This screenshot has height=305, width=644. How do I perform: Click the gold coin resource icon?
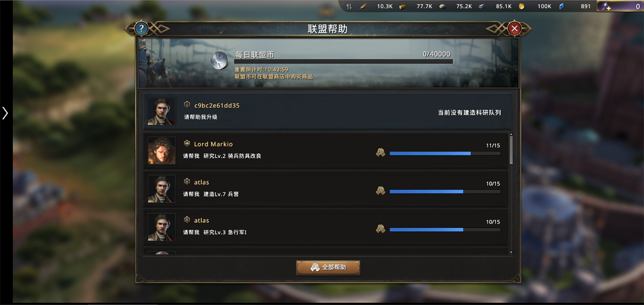pos(522,6)
